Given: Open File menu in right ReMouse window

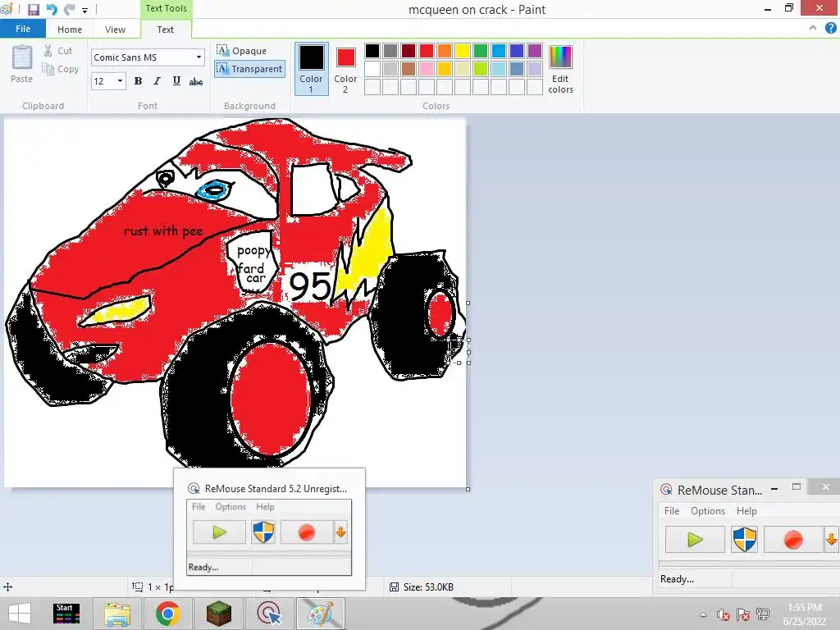Looking at the screenshot, I should (672, 511).
